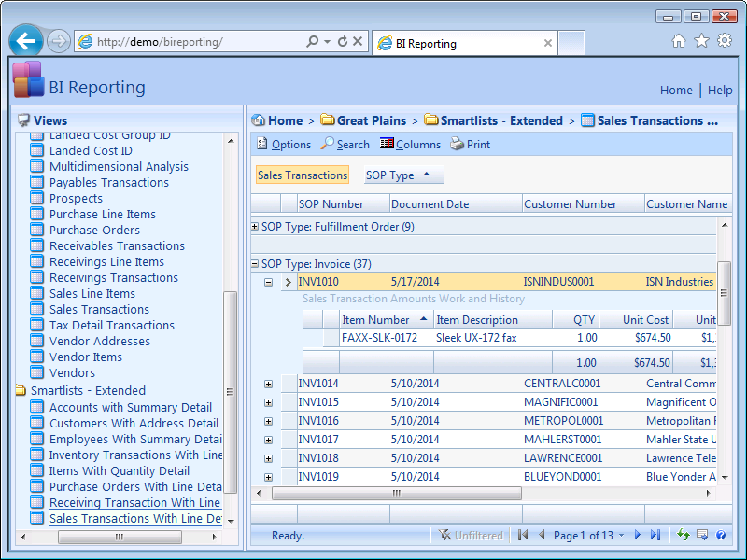Go to the next page arrow
Image resolution: width=747 pixels, height=560 pixels.
pos(638,535)
